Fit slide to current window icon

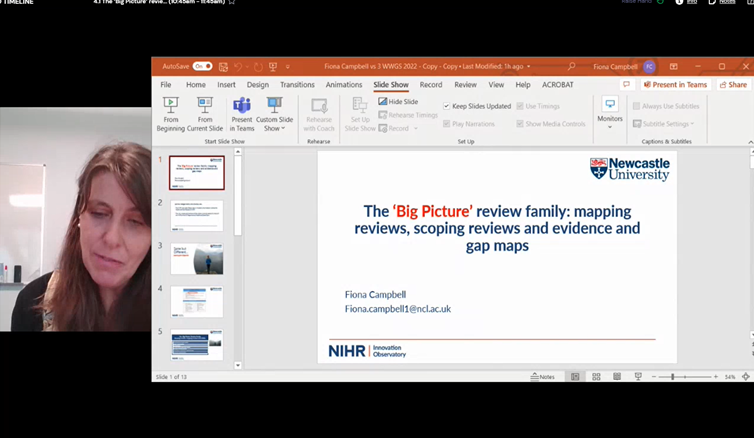point(746,377)
